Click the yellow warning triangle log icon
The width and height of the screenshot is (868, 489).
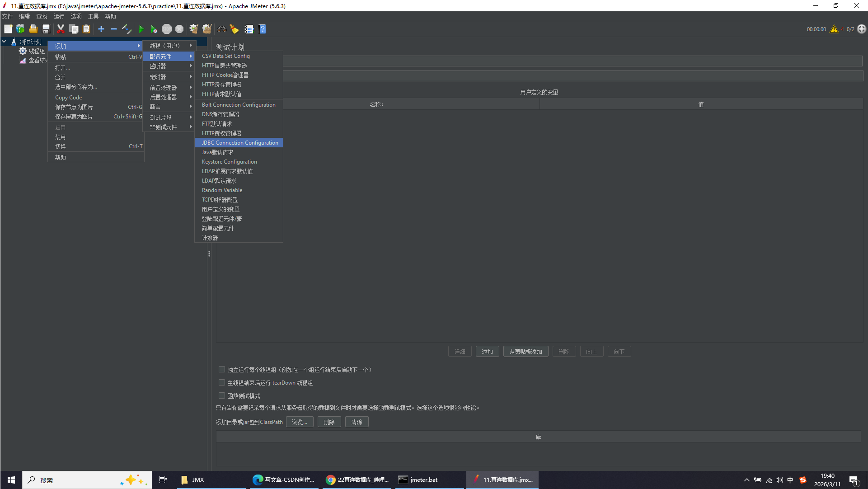[x=834, y=29]
